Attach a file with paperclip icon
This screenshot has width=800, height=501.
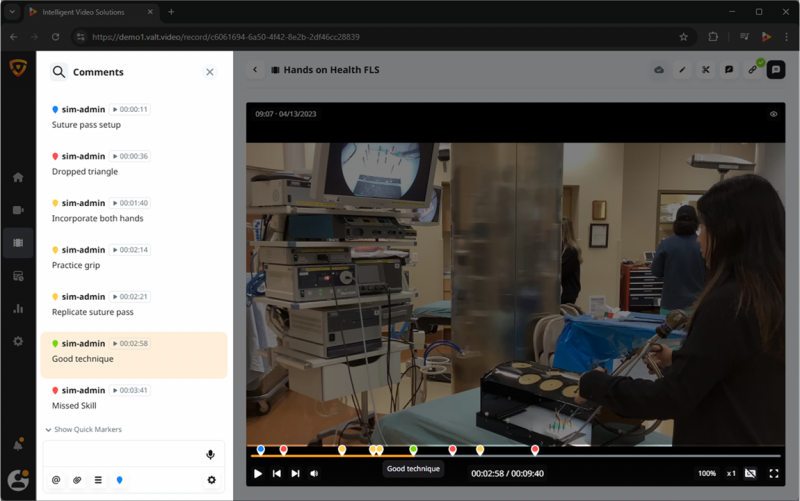click(x=77, y=480)
